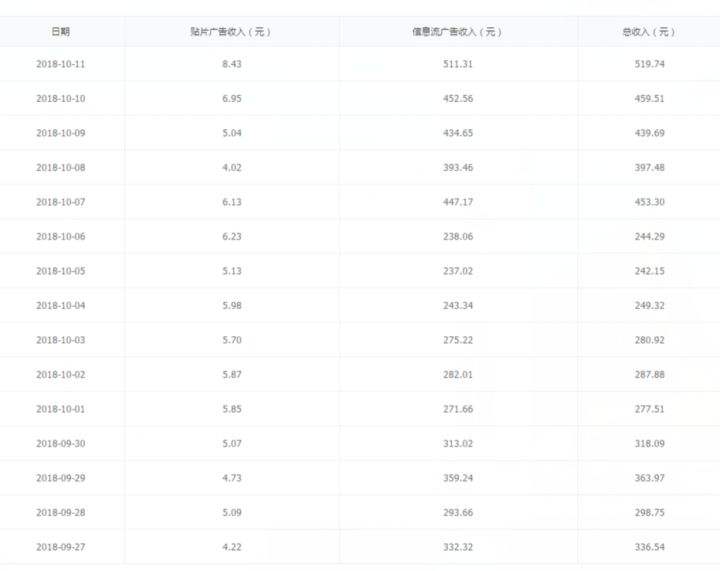Click the total income value 318.09
720x571 pixels.
pos(649,443)
